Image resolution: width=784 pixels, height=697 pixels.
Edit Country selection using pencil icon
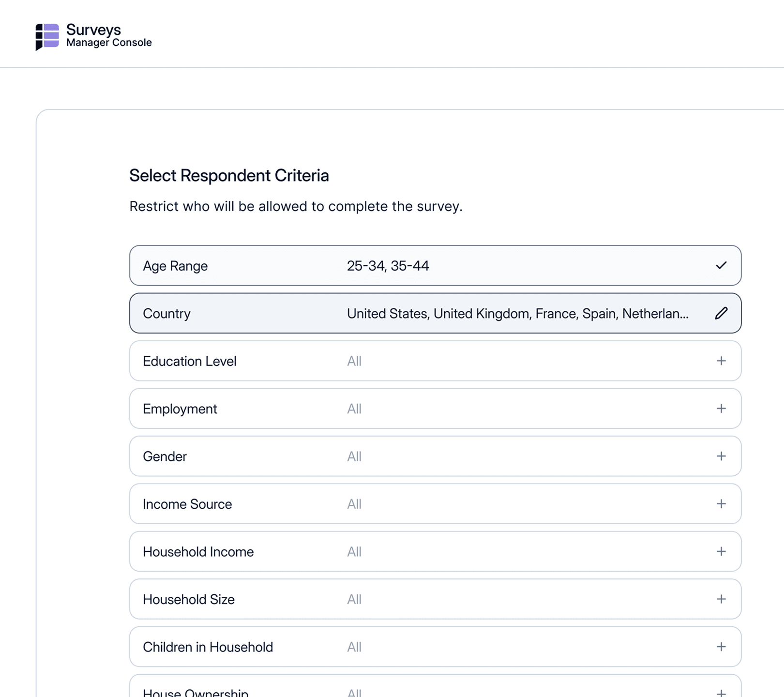pos(721,313)
